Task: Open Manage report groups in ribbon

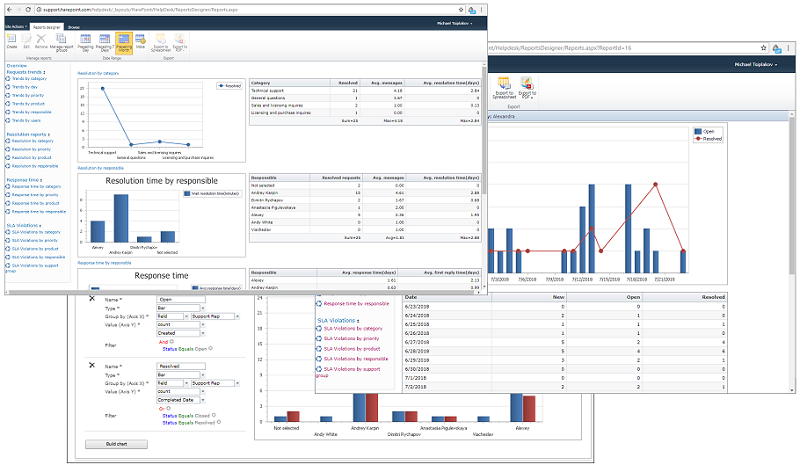Action: 61,42
